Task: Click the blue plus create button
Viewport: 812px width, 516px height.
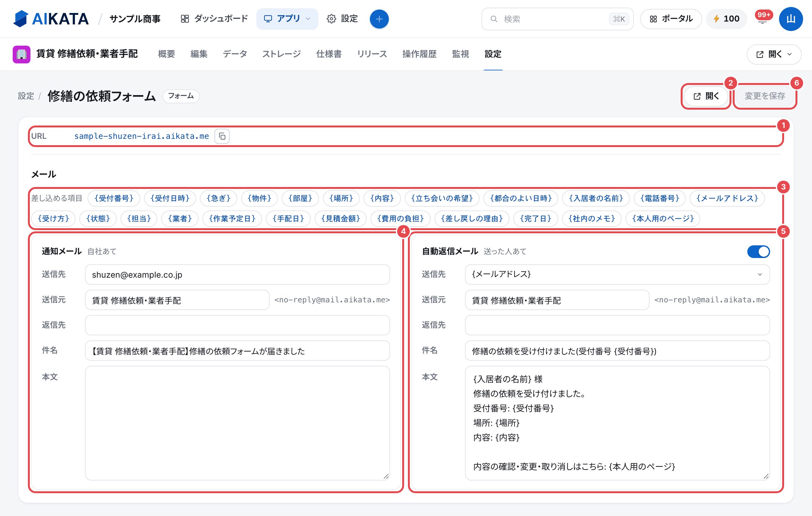Action: point(379,19)
